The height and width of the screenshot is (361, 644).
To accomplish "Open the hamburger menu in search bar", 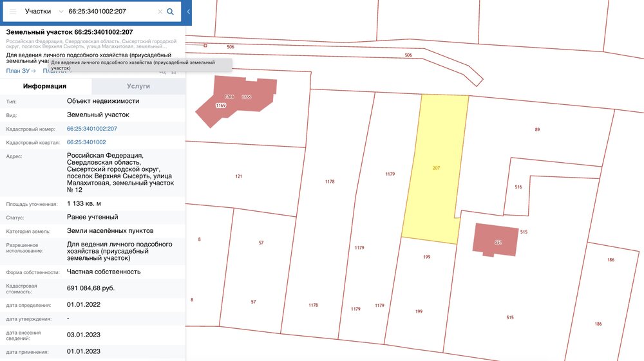I will tap(13, 12).
